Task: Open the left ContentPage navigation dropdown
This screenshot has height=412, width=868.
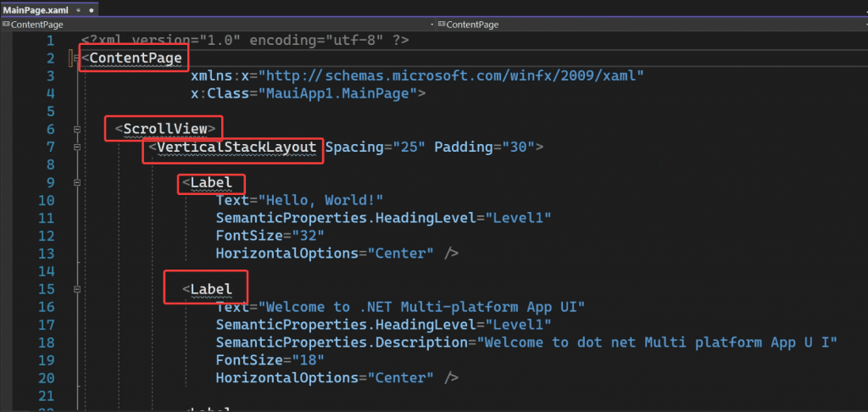Action: pos(217,25)
